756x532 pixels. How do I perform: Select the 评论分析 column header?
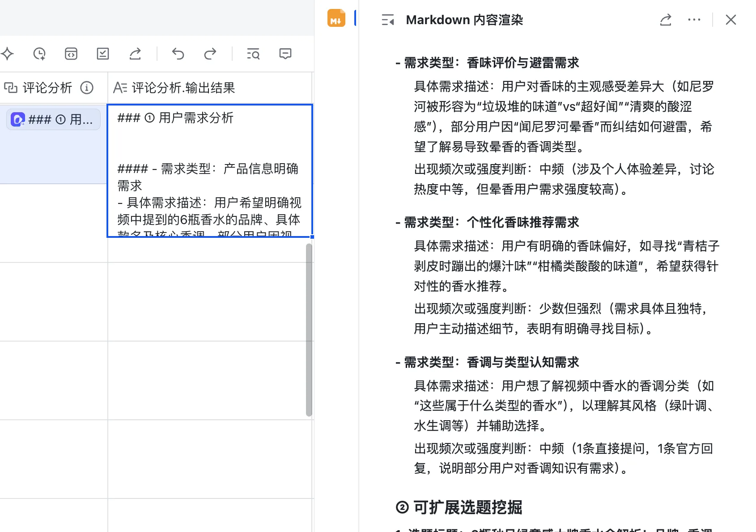[x=54, y=88]
